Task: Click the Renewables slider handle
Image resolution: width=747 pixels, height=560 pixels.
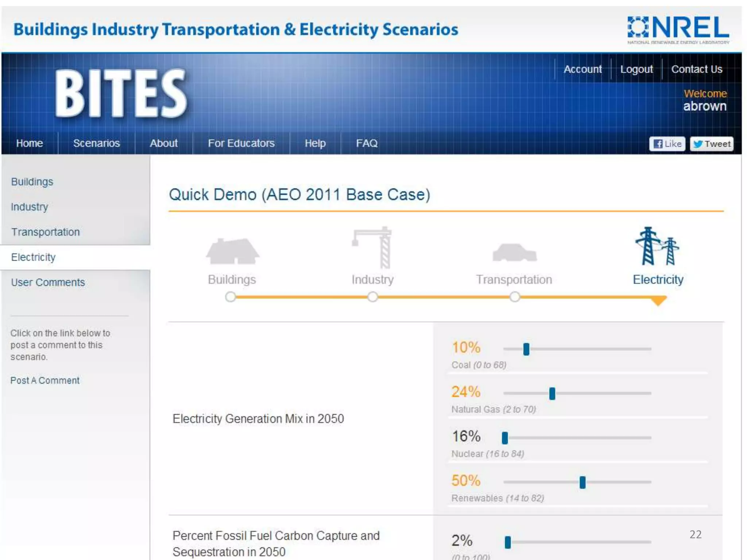Action: coord(582,482)
